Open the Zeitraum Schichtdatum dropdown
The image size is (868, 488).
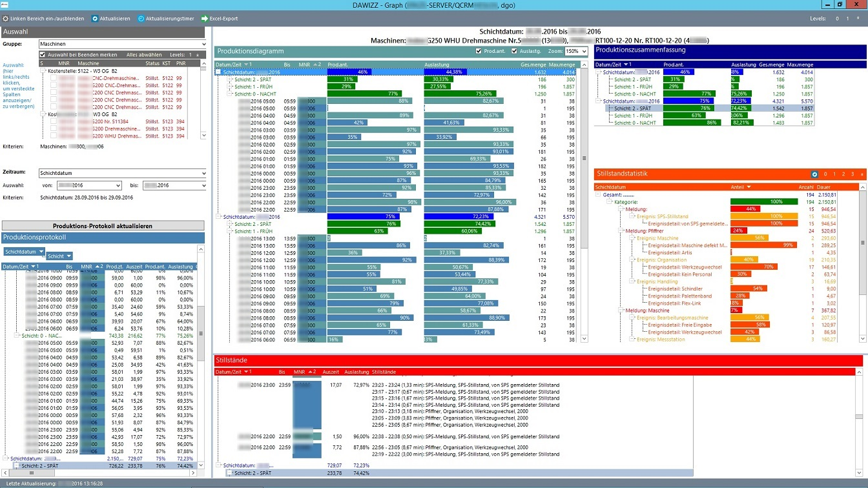tap(203, 173)
